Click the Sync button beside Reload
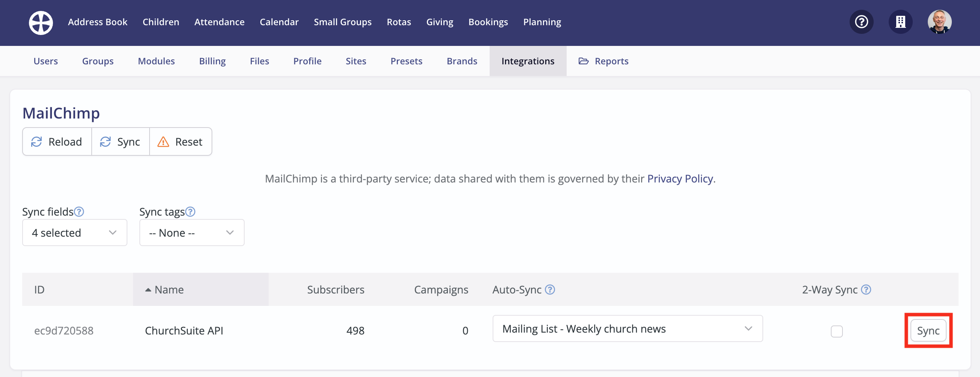Viewport: 980px width, 377px height. [x=121, y=142]
